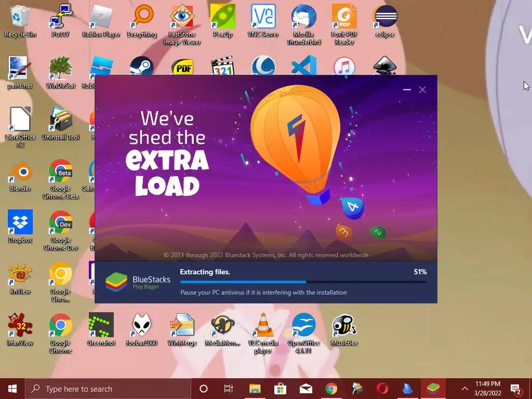Open the LibreOffice 7.3 shortcut
The width and height of the screenshot is (532, 399).
pos(20,127)
